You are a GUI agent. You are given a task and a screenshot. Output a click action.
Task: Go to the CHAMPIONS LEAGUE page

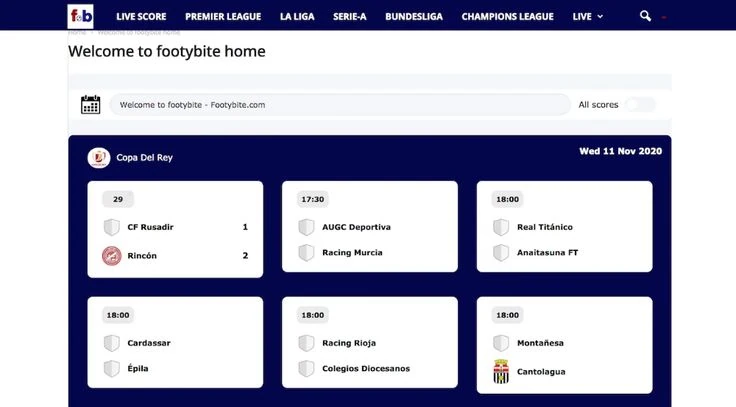click(507, 16)
